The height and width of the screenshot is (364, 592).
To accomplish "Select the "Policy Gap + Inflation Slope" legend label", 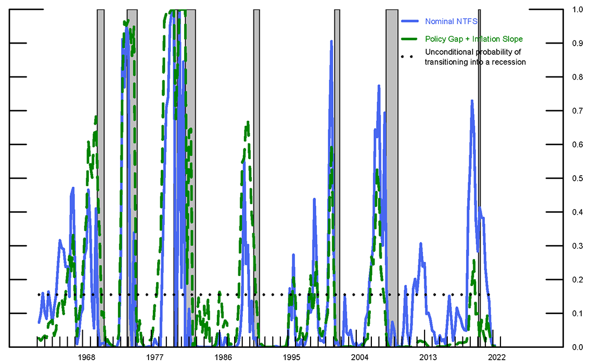I will point(474,39).
